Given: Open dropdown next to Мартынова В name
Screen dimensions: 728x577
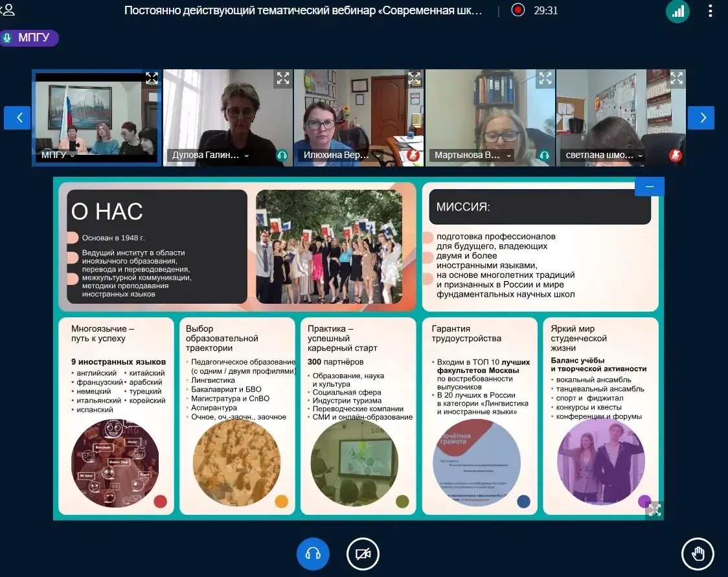Looking at the screenshot, I should click(x=509, y=155).
